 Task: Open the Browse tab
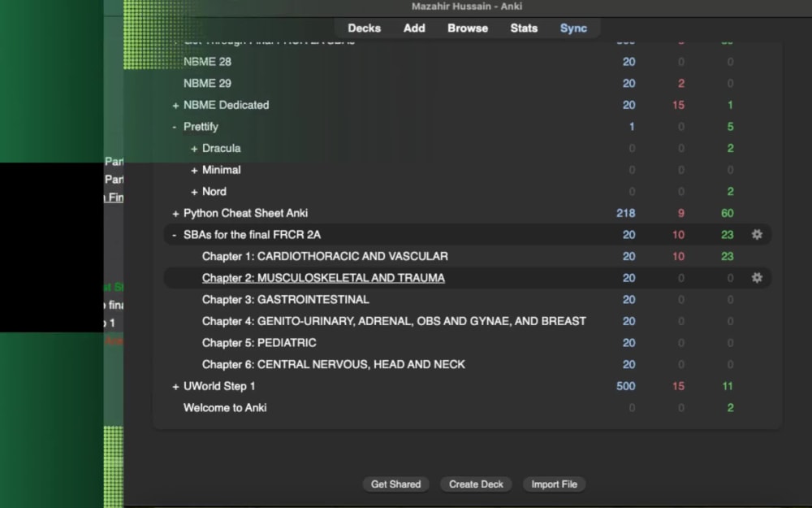pos(468,28)
